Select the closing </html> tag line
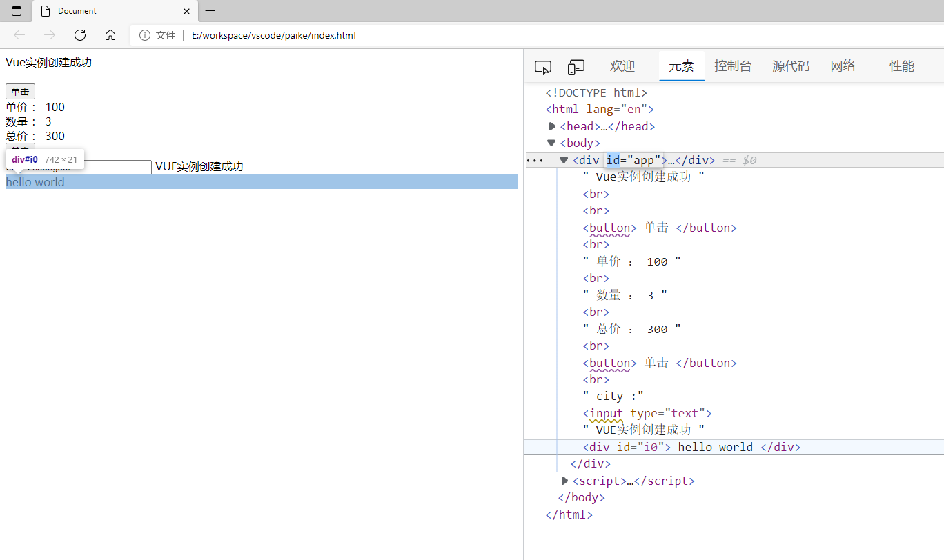 click(569, 514)
